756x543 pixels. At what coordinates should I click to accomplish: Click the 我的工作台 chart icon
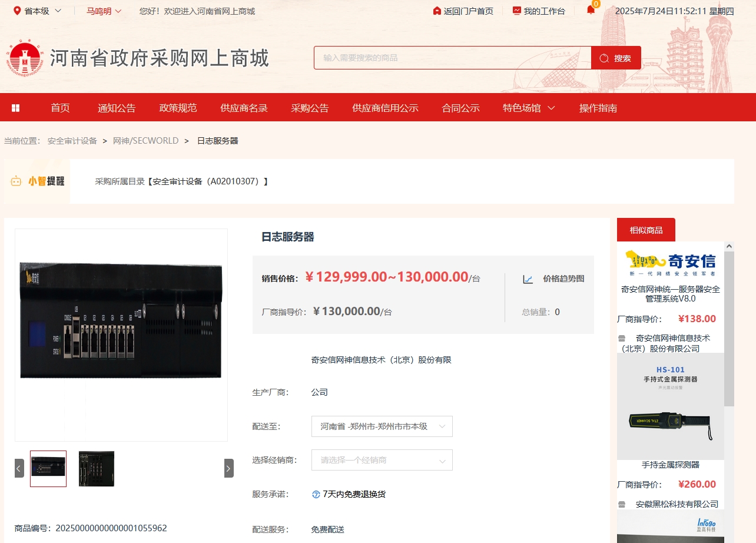click(517, 11)
